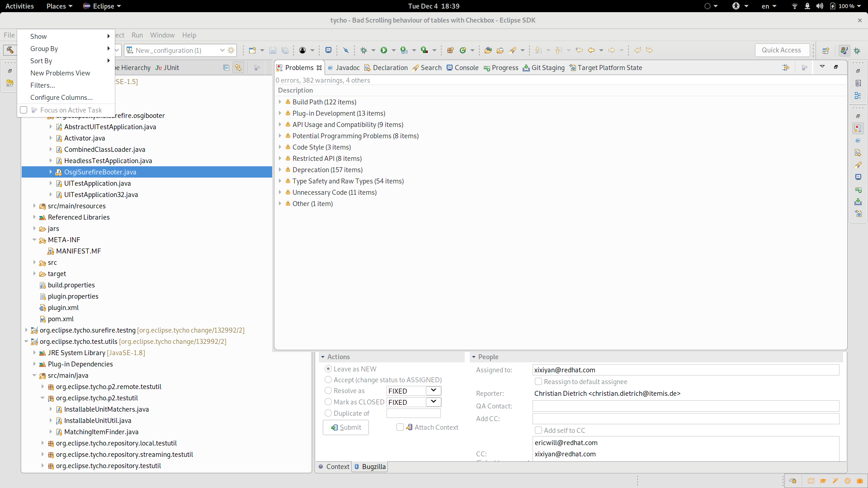Choose New Problems View menu item
Screen dimensions: 868x488
coord(66,73)
